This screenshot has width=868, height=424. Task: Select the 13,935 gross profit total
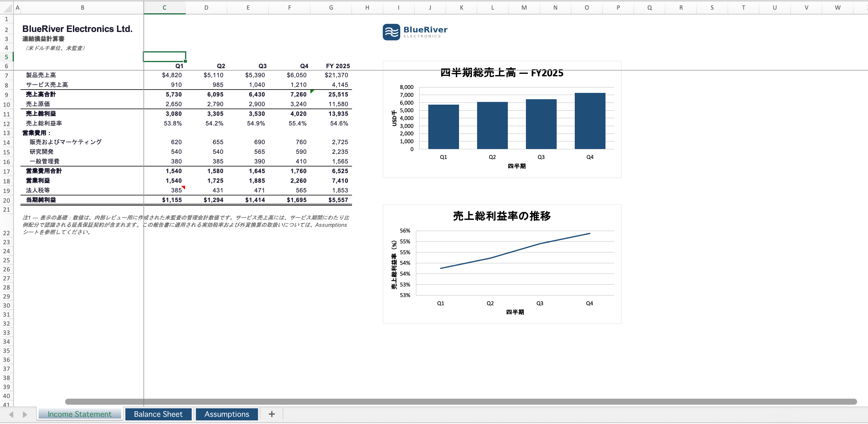click(x=331, y=114)
